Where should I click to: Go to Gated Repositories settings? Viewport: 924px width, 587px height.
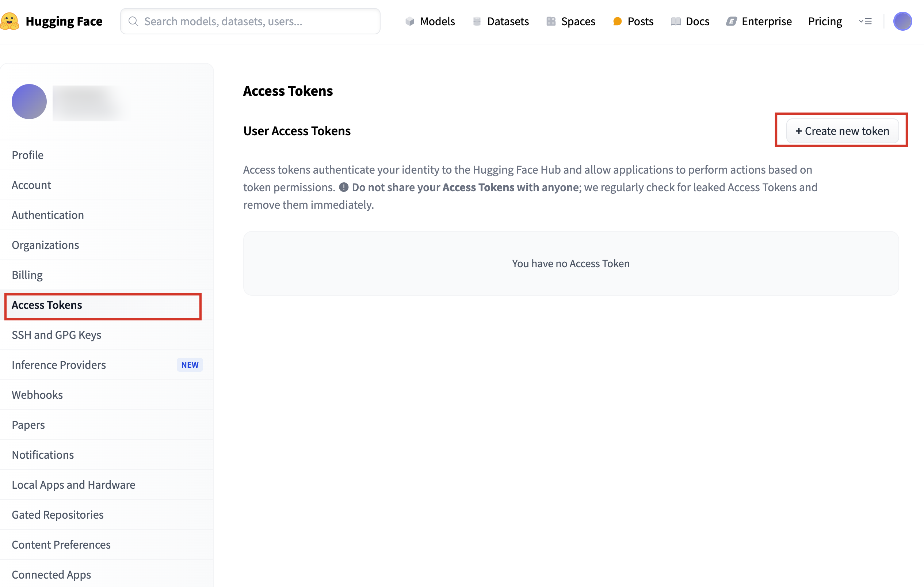pyautogui.click(x=107, y=514)
